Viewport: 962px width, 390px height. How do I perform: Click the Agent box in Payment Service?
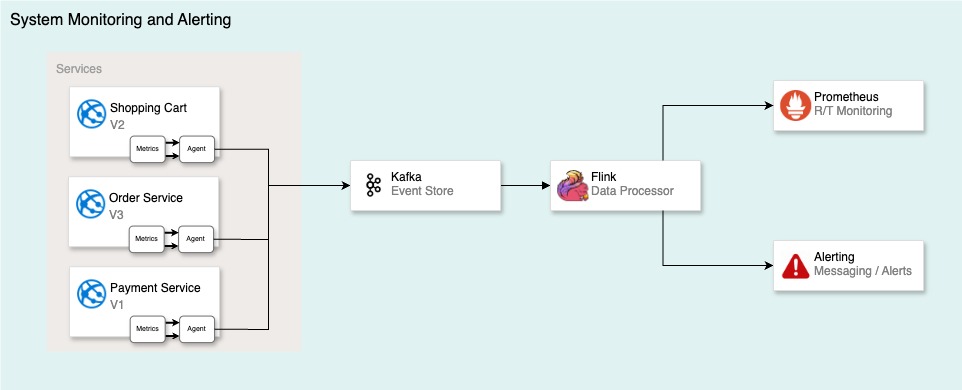(x=196, y=329)
